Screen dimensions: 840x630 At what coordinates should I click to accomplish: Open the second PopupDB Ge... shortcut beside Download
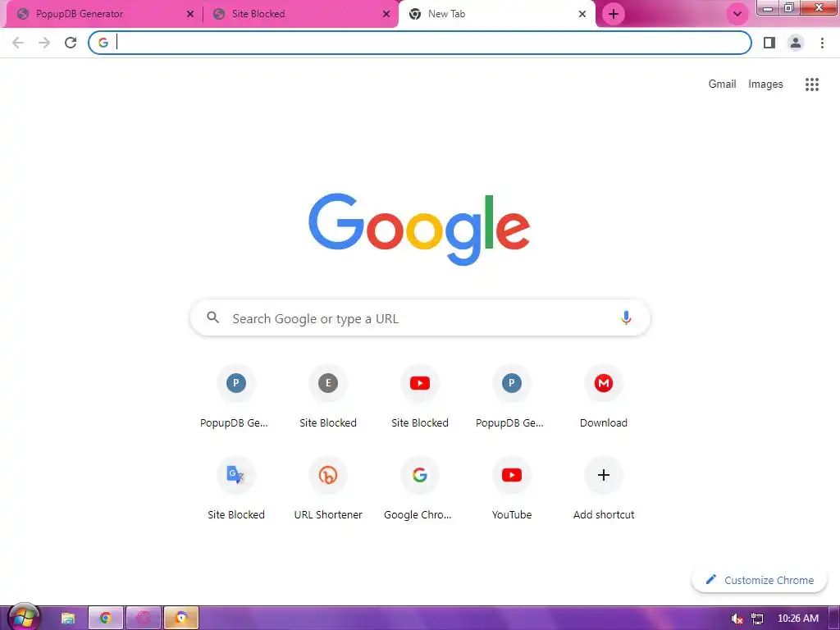point(512,397)
